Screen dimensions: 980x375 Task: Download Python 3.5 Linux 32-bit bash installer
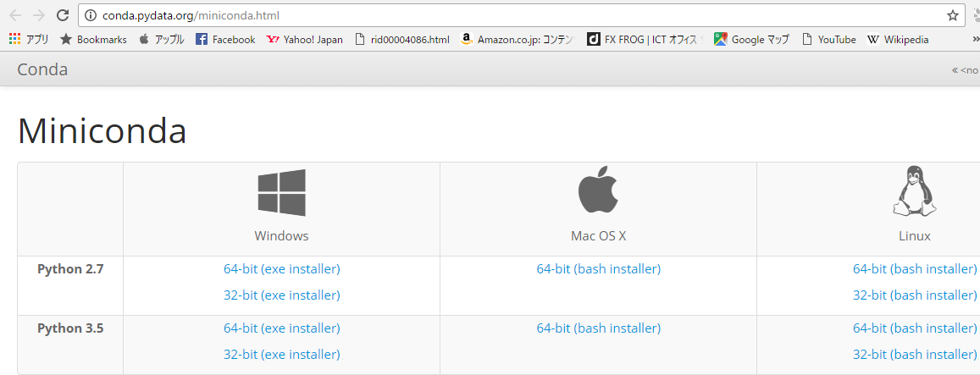[914, 354]
